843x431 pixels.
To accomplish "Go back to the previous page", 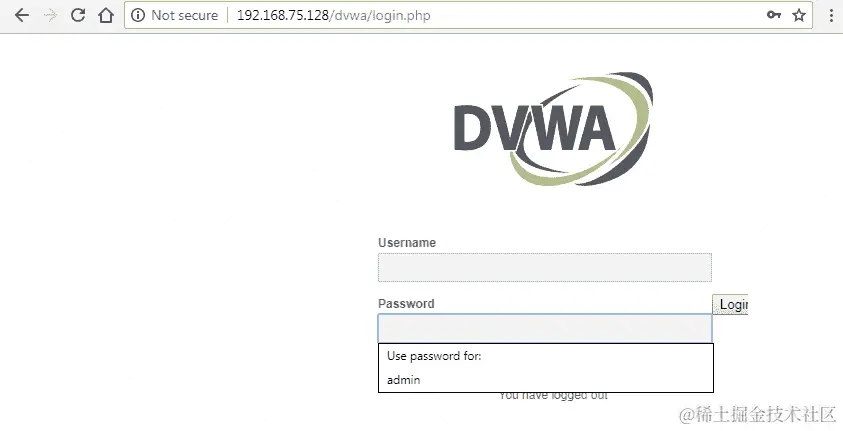I will point(22,15).
